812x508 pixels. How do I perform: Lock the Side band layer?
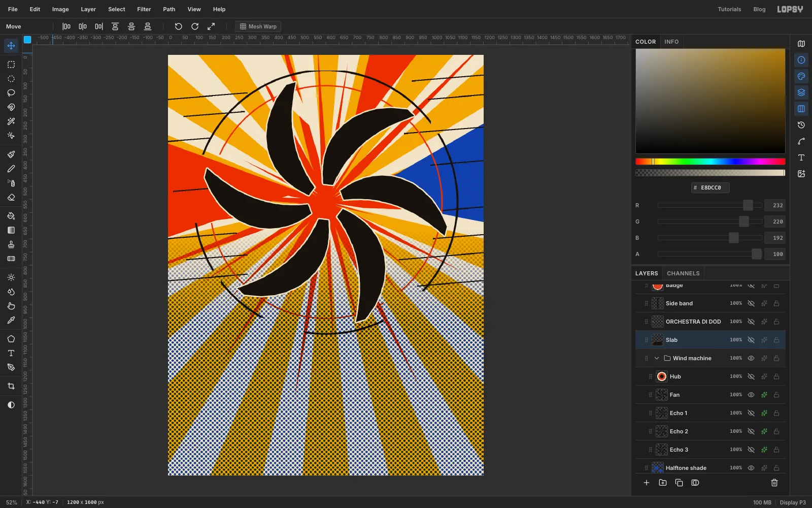[776, 303]
